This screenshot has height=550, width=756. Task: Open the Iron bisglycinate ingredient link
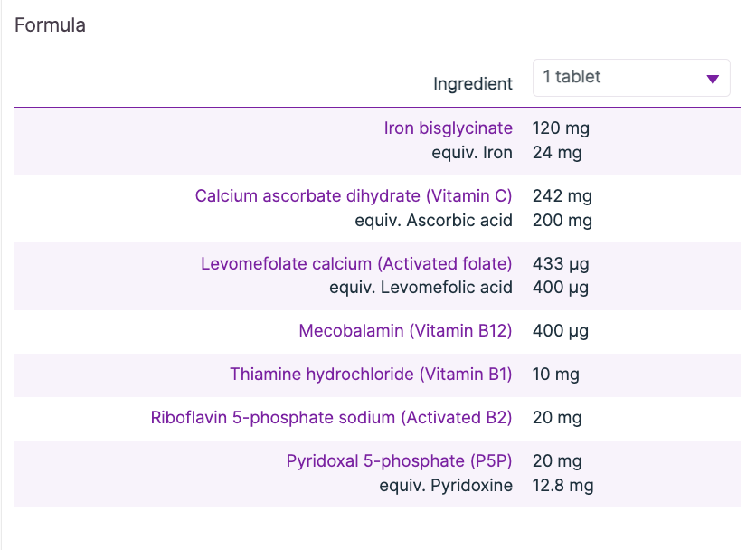tap(448, 128)
